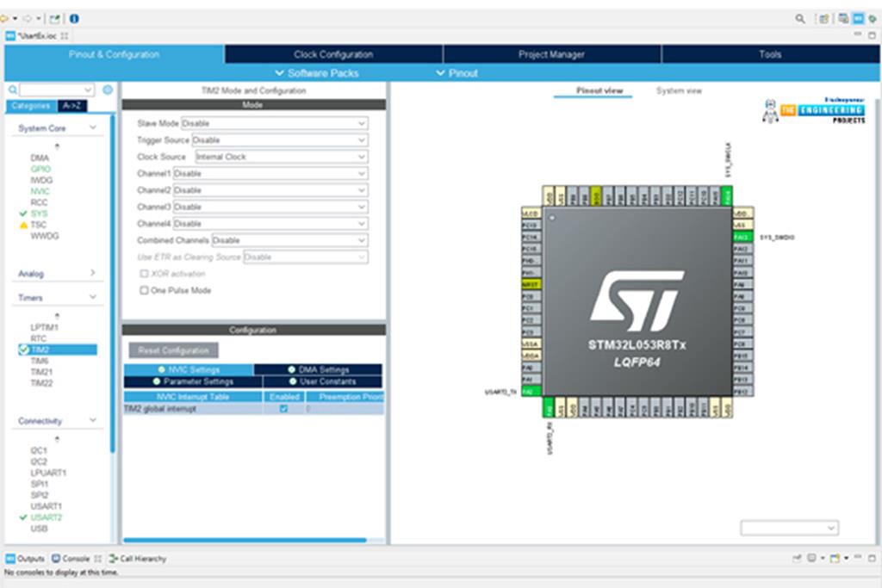Click the Open Perspective toolbar icon

pos(824,18)
